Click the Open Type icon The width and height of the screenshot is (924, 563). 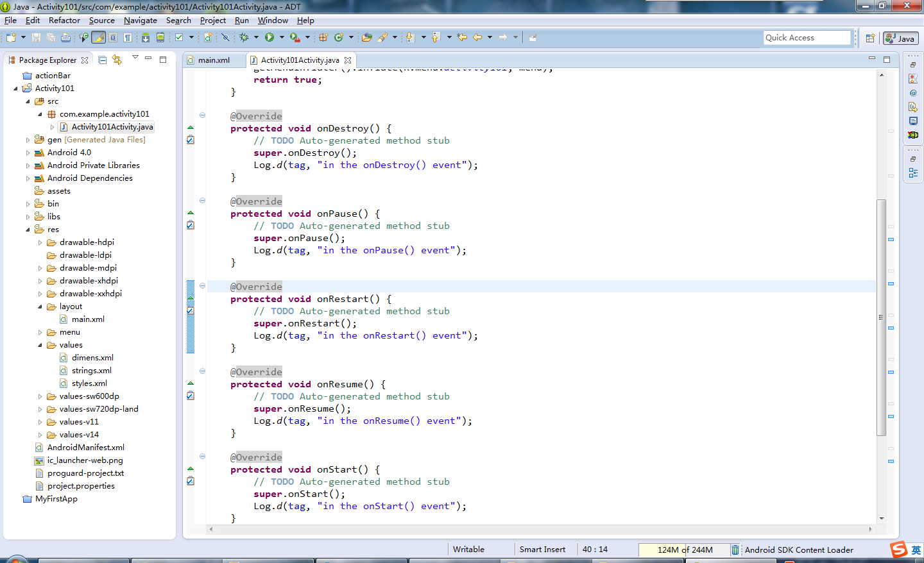click(367, 38)
